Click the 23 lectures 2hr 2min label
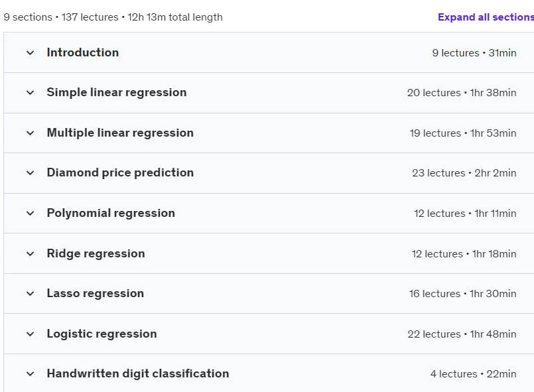 tap(464, 173)
